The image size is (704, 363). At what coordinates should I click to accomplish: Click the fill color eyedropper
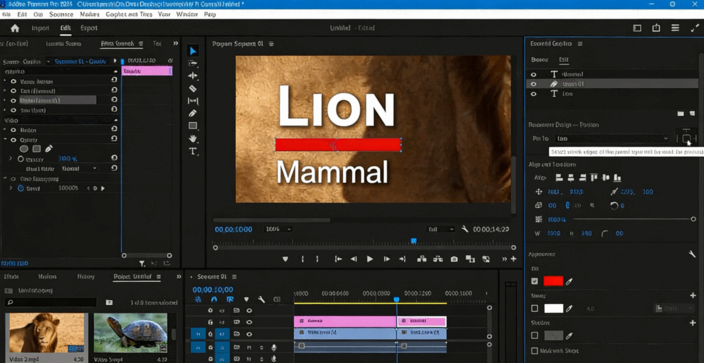pyautogui.click(x=569, y=281)
